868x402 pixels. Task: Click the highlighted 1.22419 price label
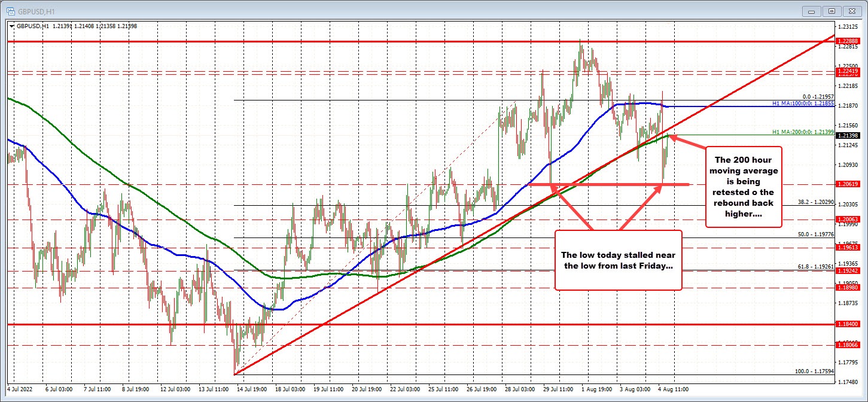point(849,71)
